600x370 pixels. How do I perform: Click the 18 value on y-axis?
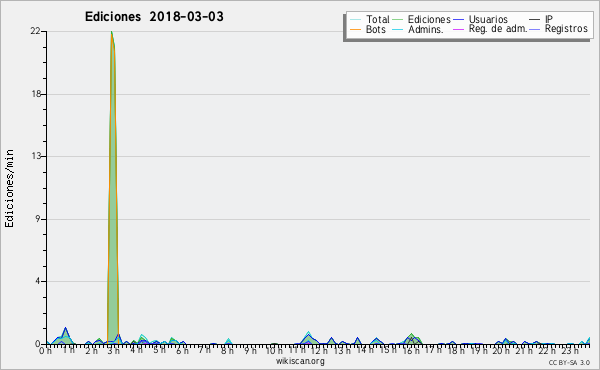point(36,94)
